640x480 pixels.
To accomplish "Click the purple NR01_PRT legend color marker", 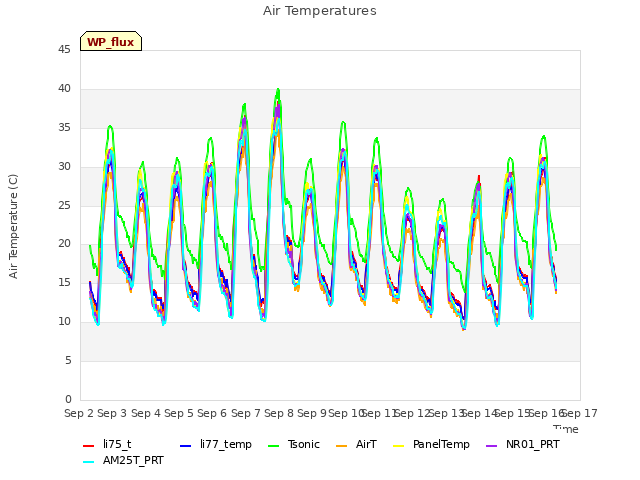I will click(x=492, y=446).
